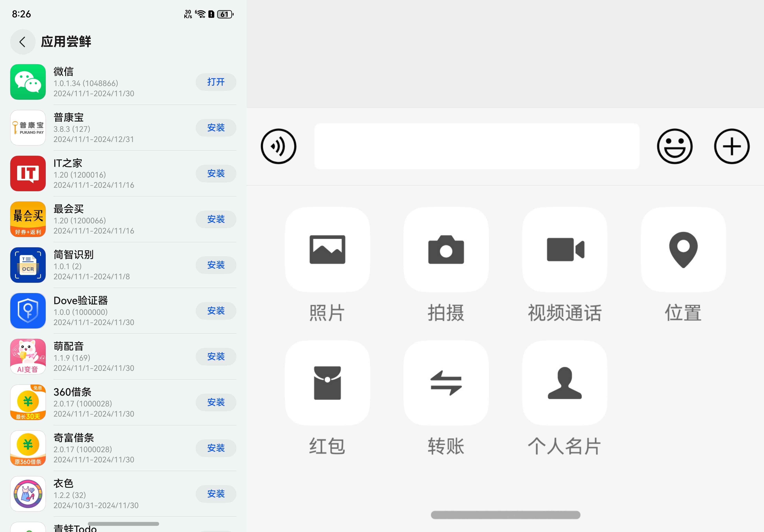Select 微信 version 1.0.1.34 (1048866)
Screen dimensions: 764x532
(86, 84)
